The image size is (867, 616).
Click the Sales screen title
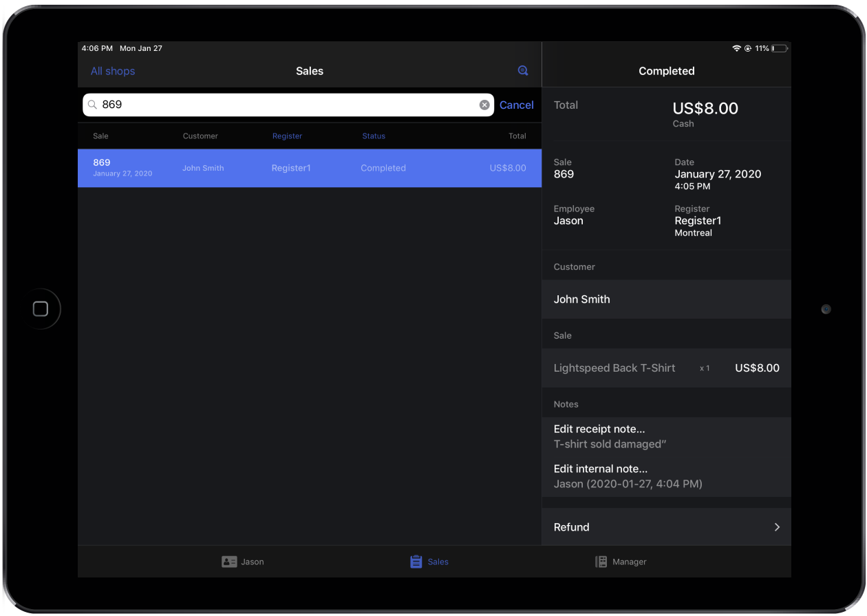pyautogui.click(x=310, y=71)
